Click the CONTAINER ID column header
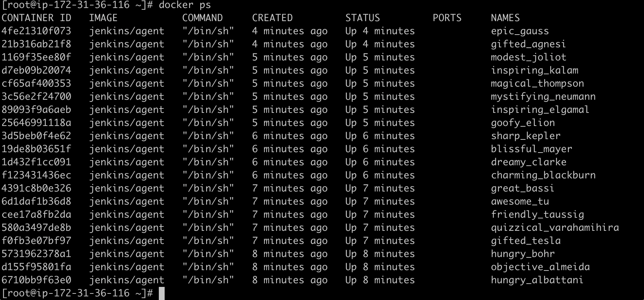Viewport: 644px width, 300px height. click(x=36, y=18)
